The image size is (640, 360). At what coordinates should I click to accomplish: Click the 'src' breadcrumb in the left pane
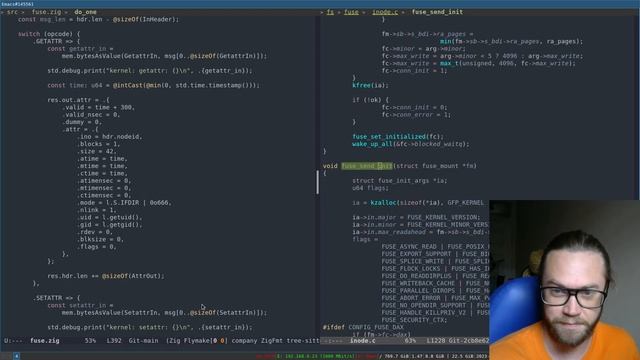[x=12, y=12]
